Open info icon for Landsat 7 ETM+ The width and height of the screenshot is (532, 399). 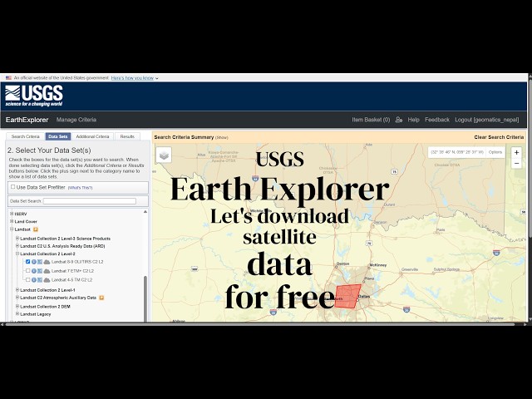pyautogui.click(x=34, y=271)
